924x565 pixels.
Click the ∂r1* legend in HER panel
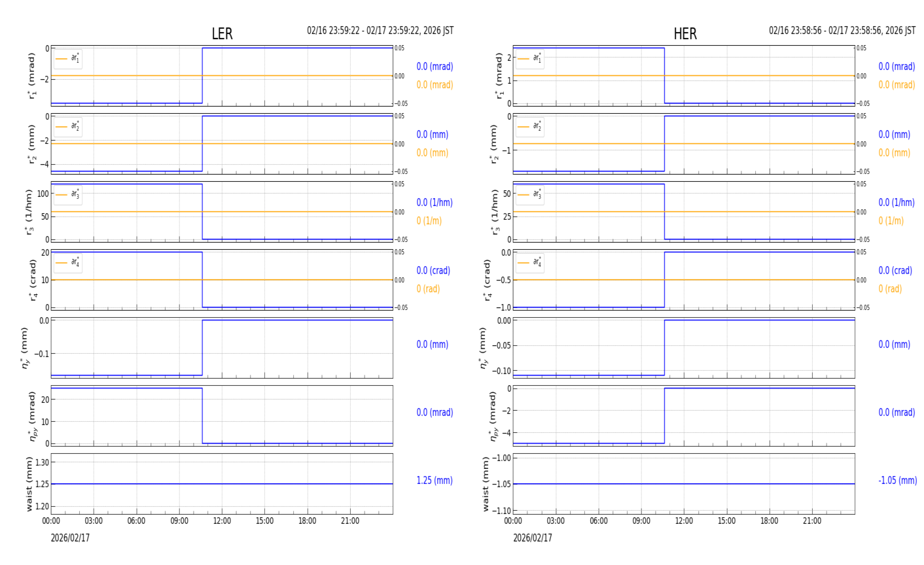529,59
